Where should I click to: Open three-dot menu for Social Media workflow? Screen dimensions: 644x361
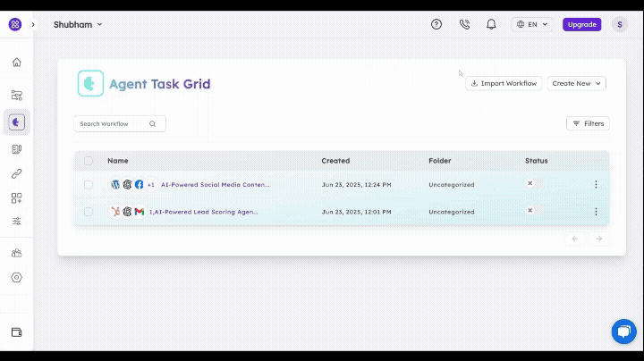coord(596,185)
